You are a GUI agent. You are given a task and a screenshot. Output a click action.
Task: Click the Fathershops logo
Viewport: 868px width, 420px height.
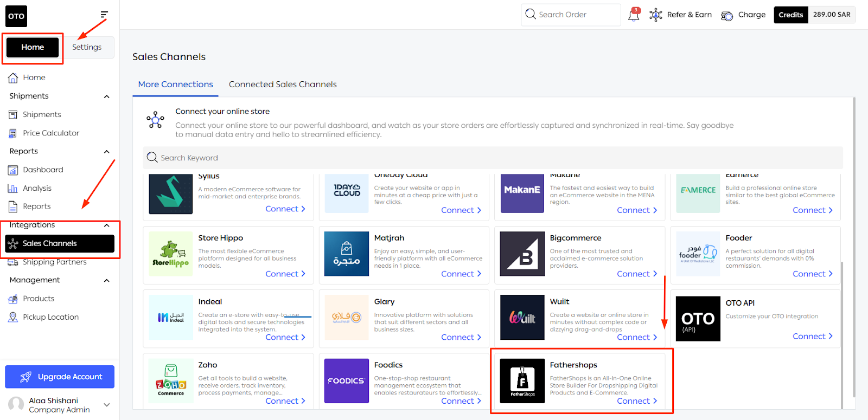pyautogui.click(x=522, y=381)
